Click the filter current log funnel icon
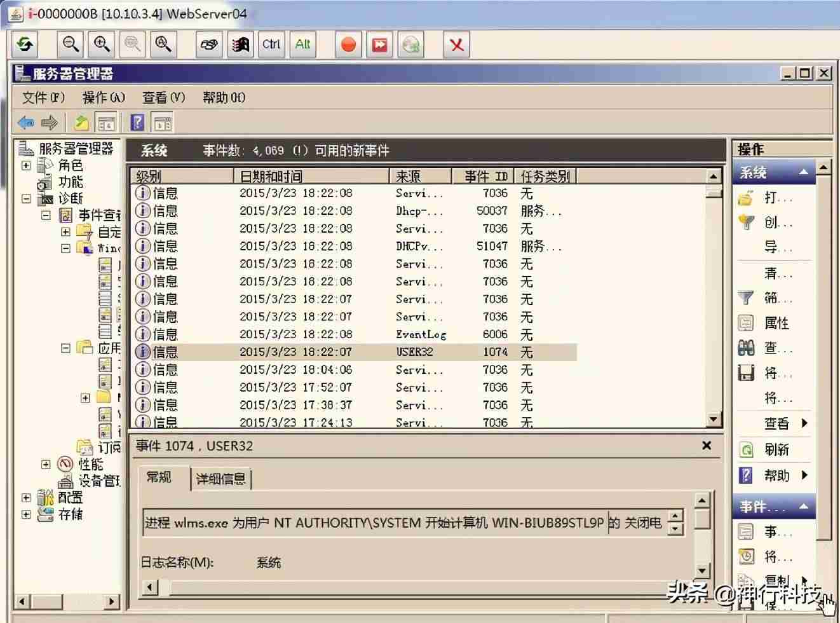This screenshot has width=840, height=623. click(746, 298)
